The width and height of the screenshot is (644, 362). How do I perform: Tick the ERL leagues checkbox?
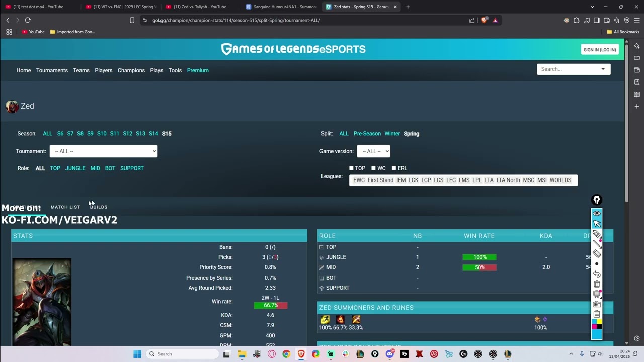pos(394,168)
